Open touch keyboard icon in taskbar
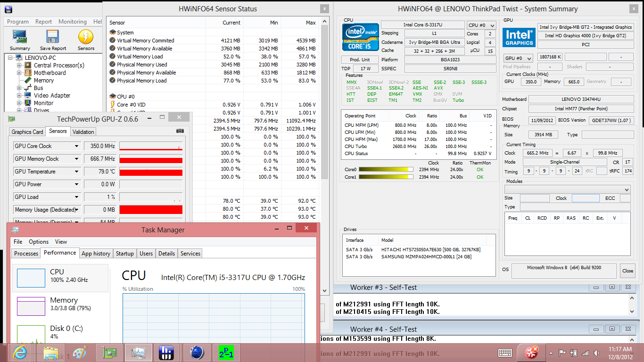Screen dimensions: 644x362 (505, 353)
